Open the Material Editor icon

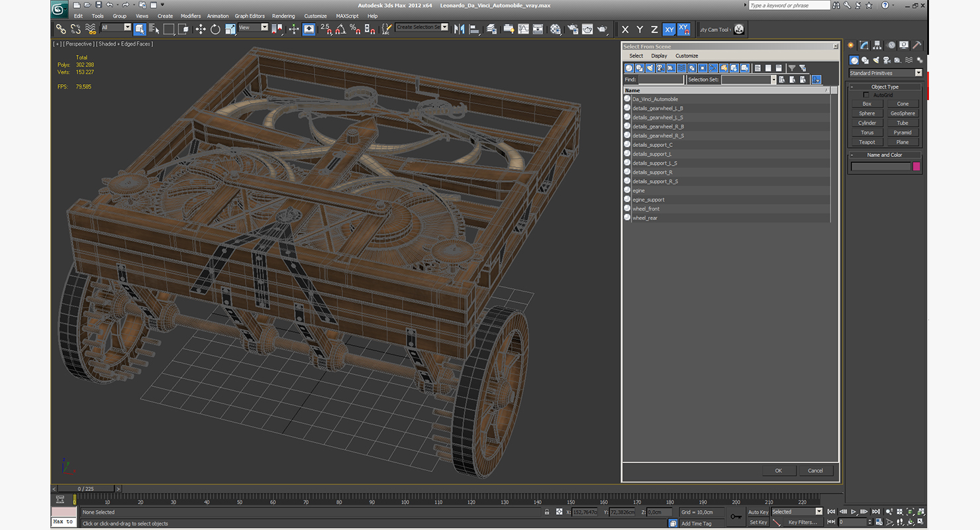(x=555, y=29)
